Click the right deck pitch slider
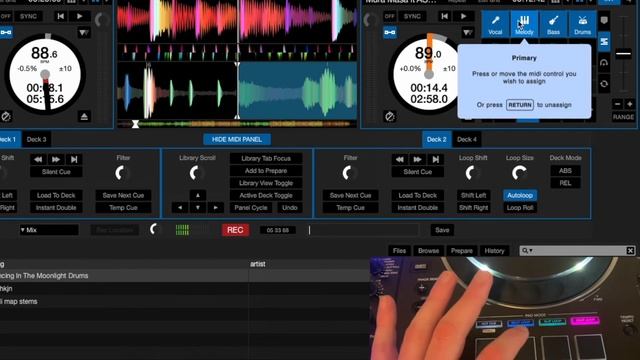This screenshot has height=360, width=640. [623, 53]
